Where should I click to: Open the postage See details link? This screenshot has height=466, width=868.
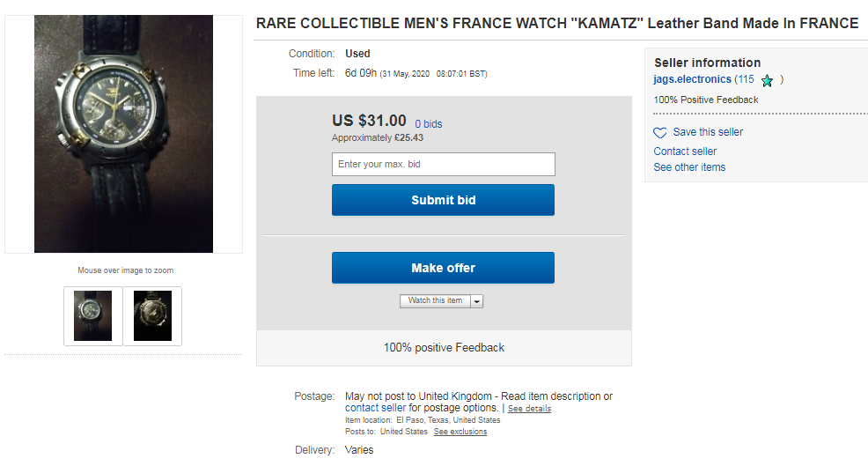[529, 409]
